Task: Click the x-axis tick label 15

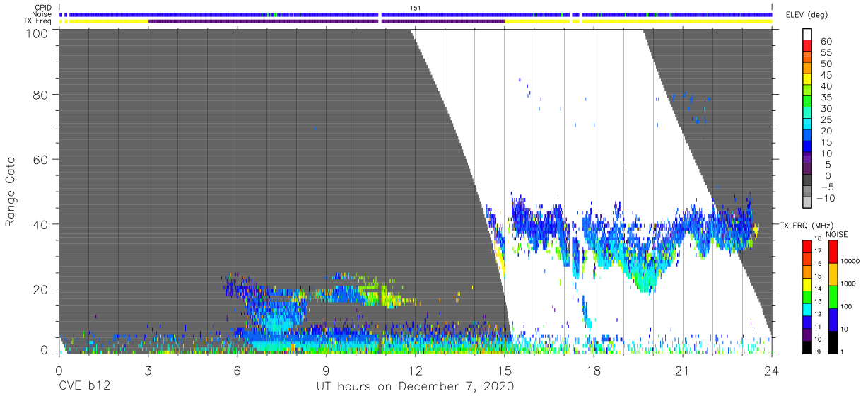Action: point(504,370)
